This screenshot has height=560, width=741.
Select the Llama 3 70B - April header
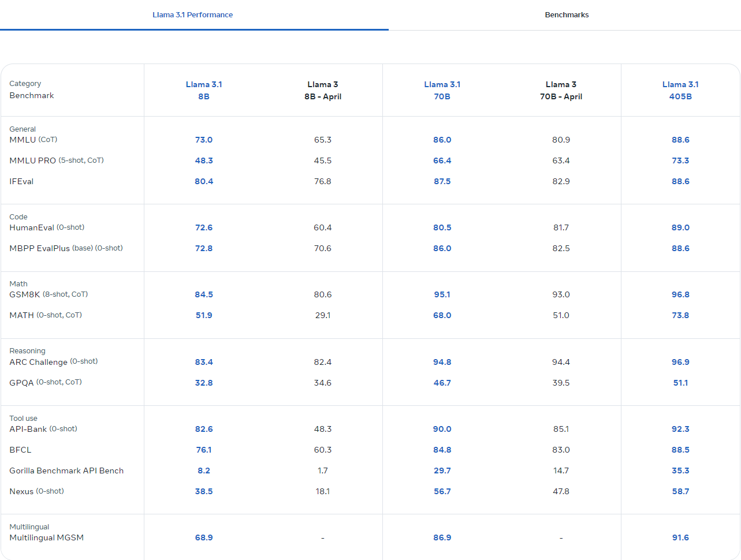click(x=561, y=91)
